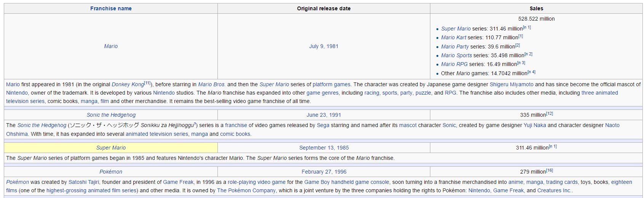Open the Super Mario series link in Mario sales list

point(456,29)
